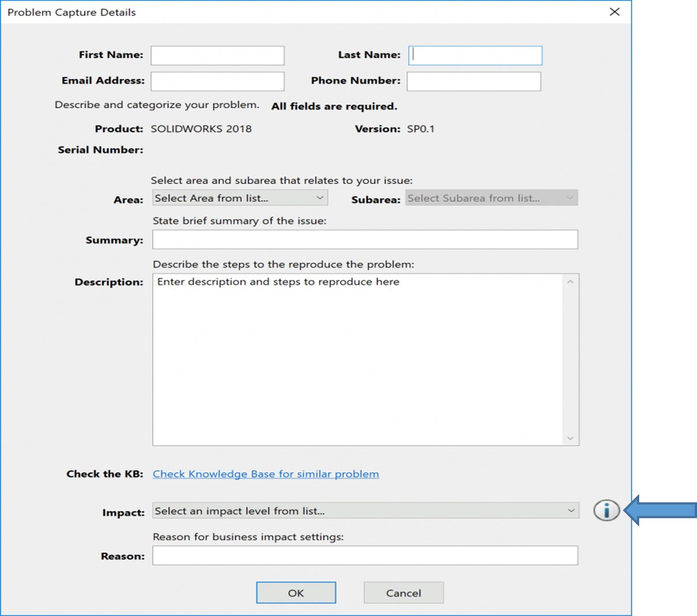Open Check Knowledge Base for similar problem link

point(265,474)
